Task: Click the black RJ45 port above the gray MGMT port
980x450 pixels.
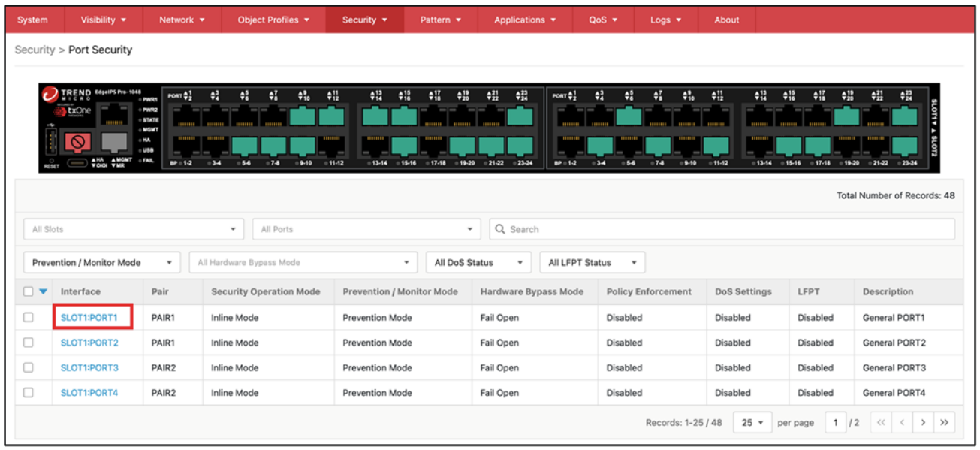Action: (x=114, y=116)
